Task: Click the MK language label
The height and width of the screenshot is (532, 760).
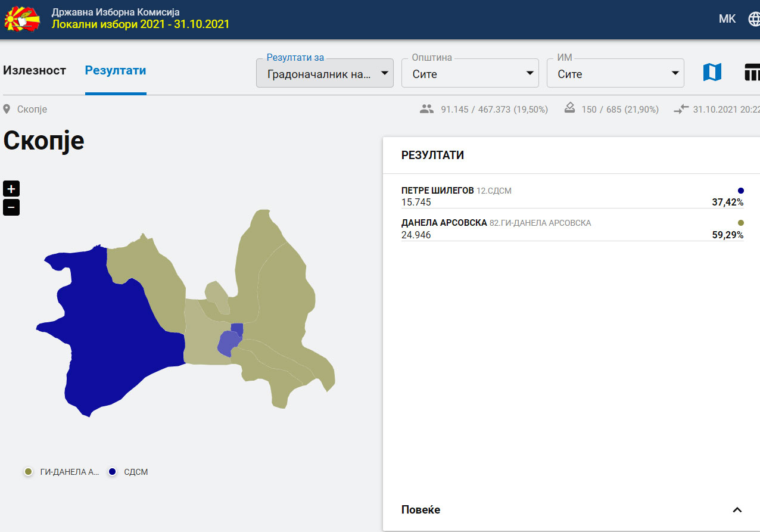Action: (727, 19)
